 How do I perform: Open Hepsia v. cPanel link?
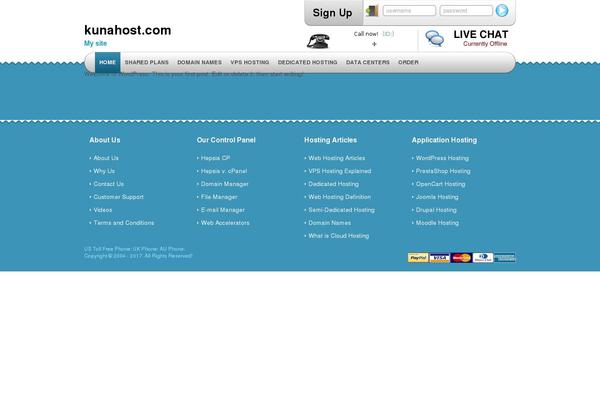pos(224,171)
